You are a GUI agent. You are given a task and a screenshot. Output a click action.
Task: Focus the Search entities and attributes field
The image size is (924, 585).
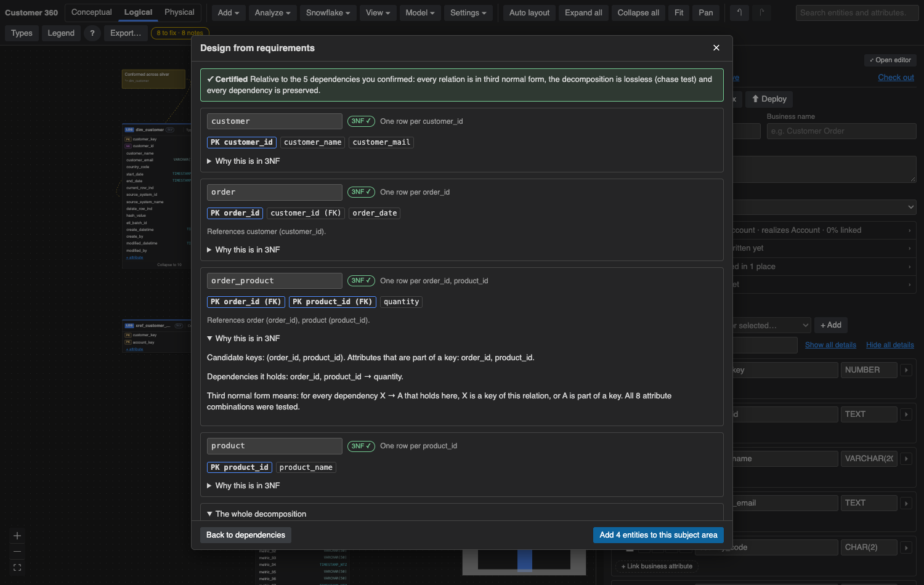click(857, 13)
